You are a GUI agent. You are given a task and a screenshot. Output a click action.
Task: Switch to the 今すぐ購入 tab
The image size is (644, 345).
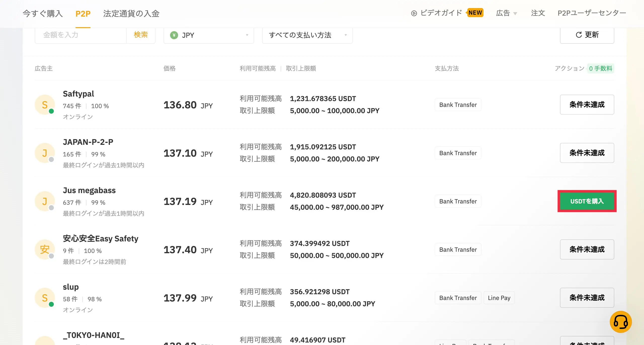click(x=43, y=14)
